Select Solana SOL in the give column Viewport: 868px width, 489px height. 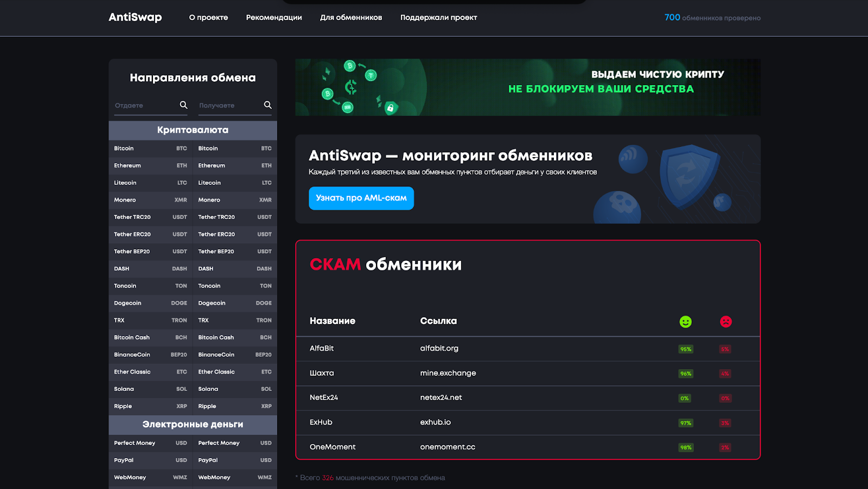click(x=150, y=389)
